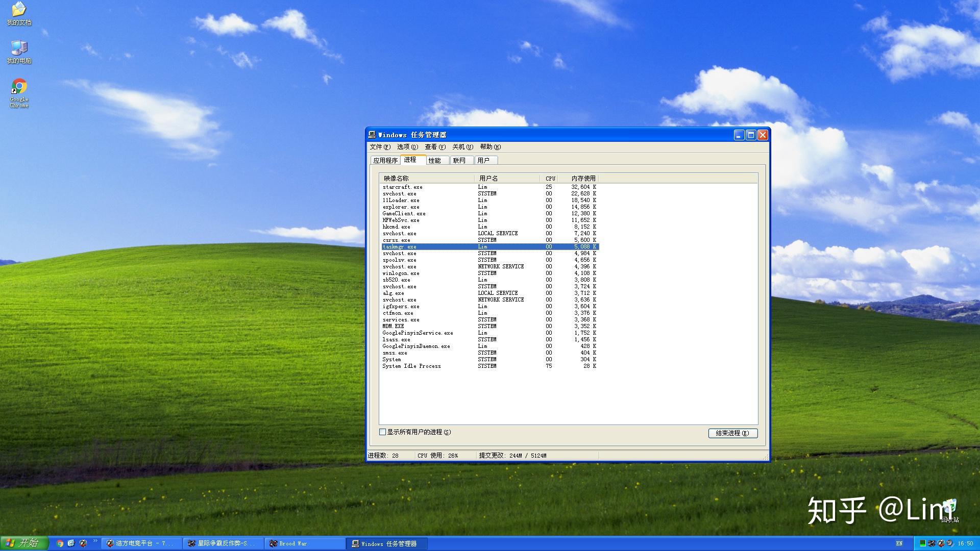This screenshot has width=980, height=551.
Task: Open the 选项(O) menu
Action: (407, 147)
